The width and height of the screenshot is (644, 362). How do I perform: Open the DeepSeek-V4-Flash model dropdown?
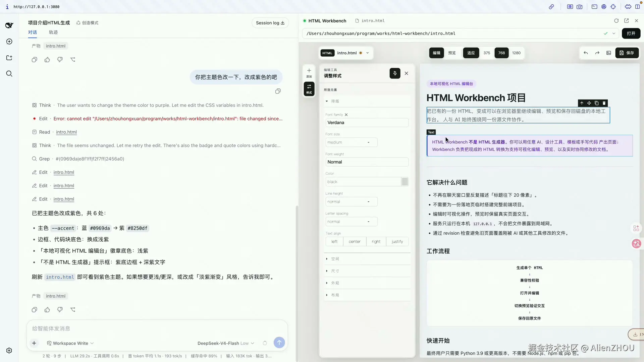[x=226, y=343]
